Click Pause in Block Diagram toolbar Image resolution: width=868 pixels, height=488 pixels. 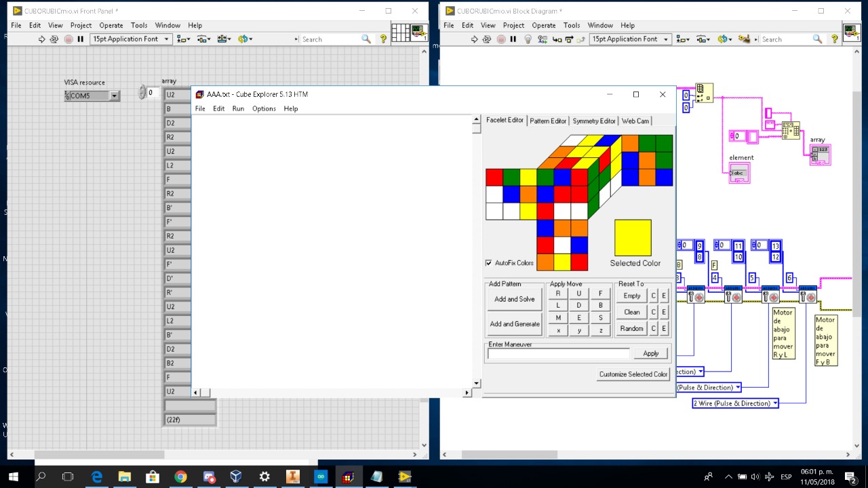[x=513, y=39]
